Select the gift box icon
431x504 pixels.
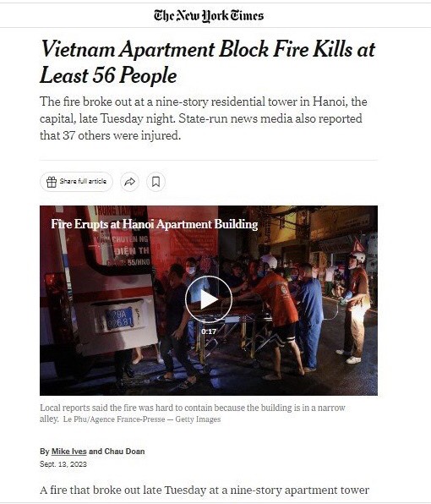coord(52,182)
